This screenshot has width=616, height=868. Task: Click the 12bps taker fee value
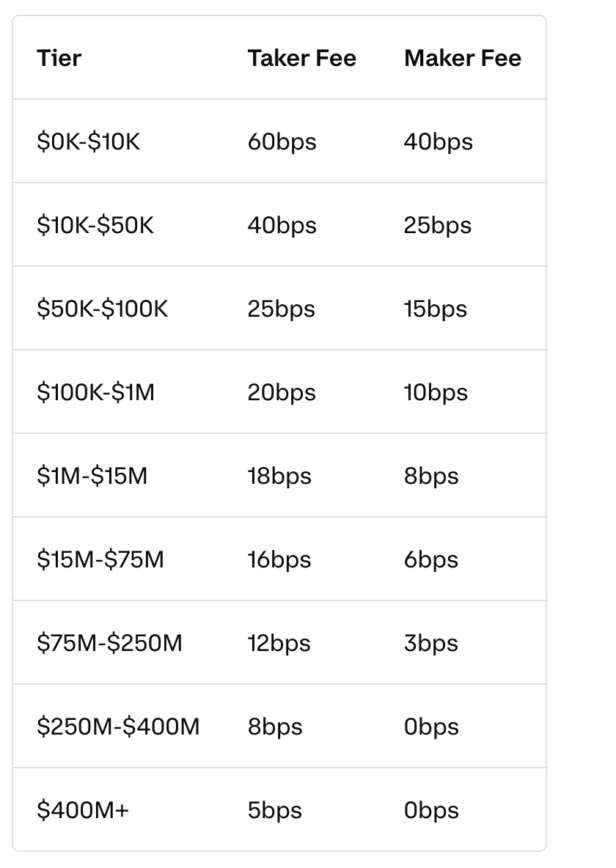coord(279,644)
